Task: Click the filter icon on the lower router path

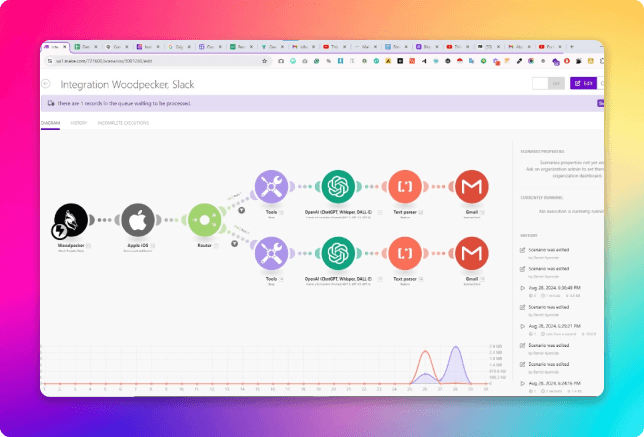Action: pyautogui.click(x=235, y=244)
